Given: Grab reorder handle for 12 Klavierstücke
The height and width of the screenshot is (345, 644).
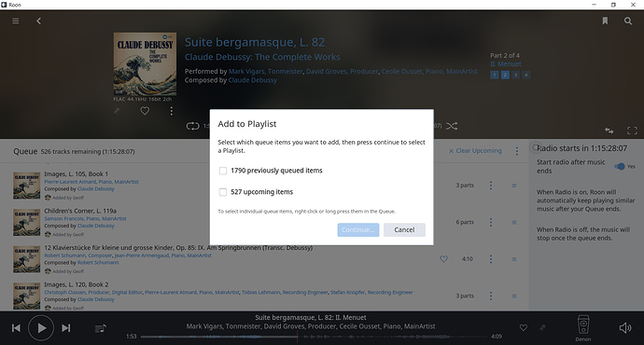Looking at the screenshot, I should (514, 259).
